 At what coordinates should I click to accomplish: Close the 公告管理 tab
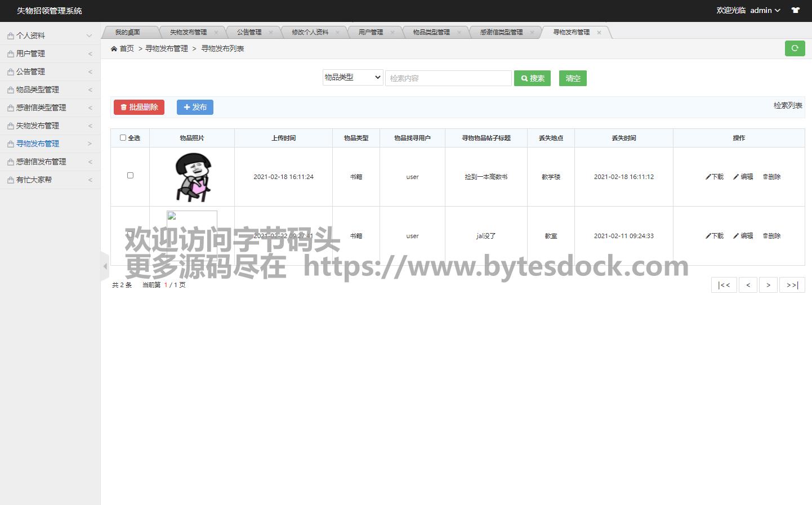click(x=271, y=33)
